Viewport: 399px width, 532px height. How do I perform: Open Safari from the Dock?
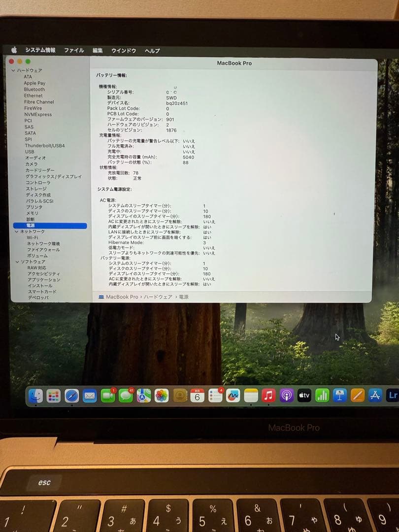[x=71, y=396]
